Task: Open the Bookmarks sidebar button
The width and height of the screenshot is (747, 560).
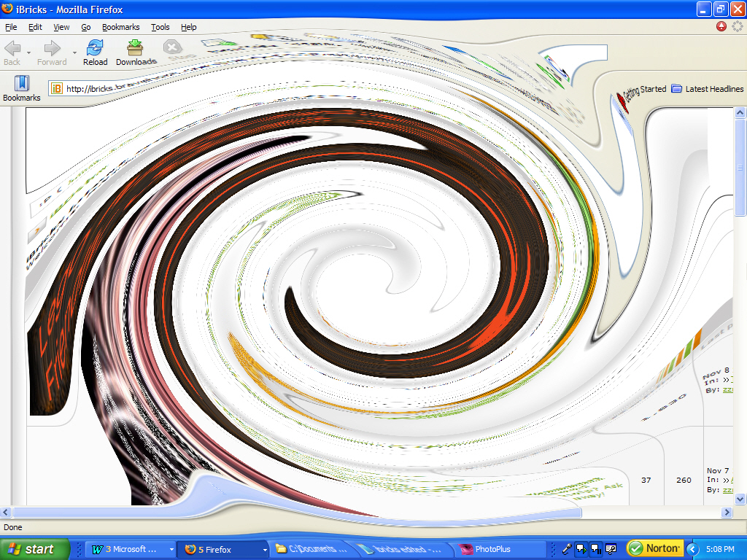Action: pos(21,88)
